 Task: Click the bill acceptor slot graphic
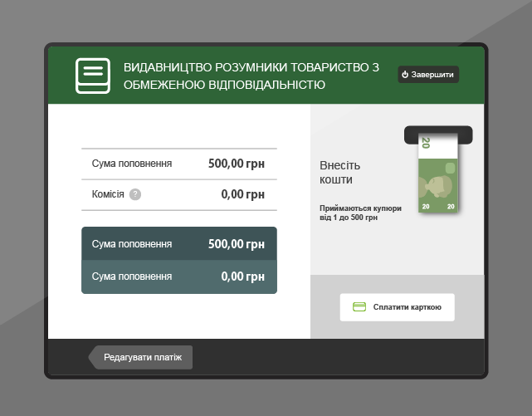tap(438, 135)
